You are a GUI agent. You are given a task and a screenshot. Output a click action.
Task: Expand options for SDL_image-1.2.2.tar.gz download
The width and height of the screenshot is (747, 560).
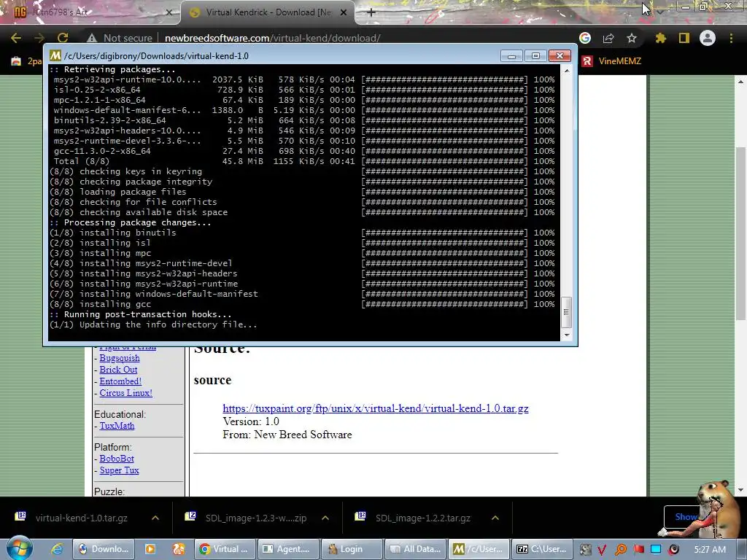click(x=495, y=518)
